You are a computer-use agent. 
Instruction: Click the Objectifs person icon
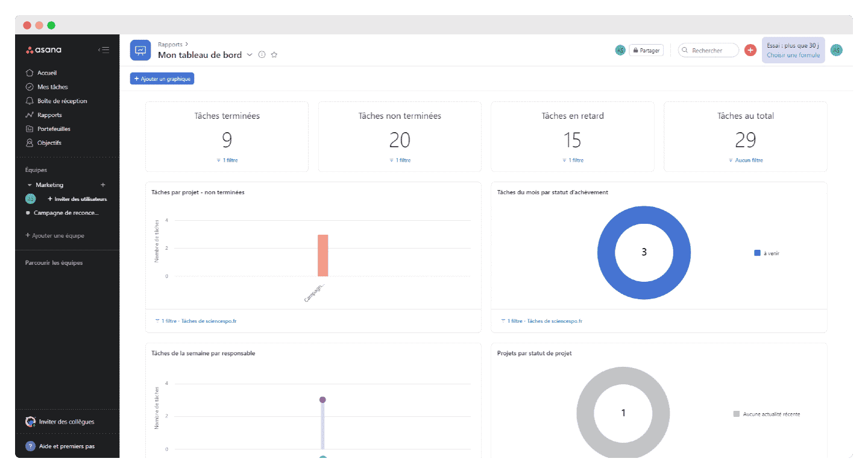tap(30, 143)
